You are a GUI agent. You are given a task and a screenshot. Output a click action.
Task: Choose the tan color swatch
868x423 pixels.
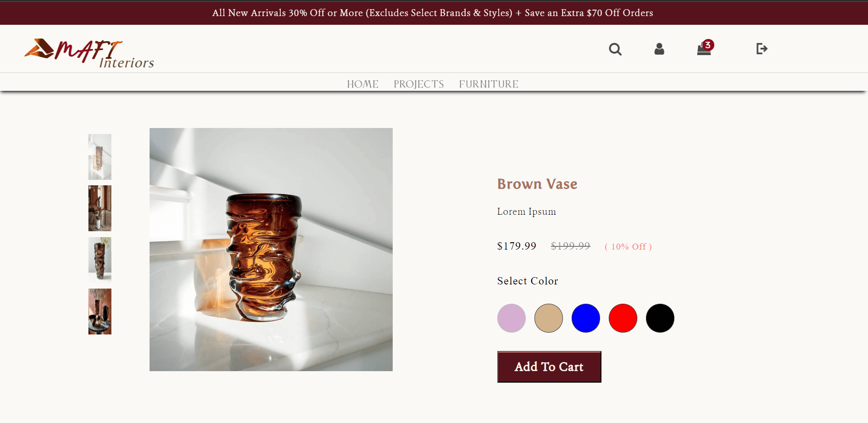pos(549,318)
